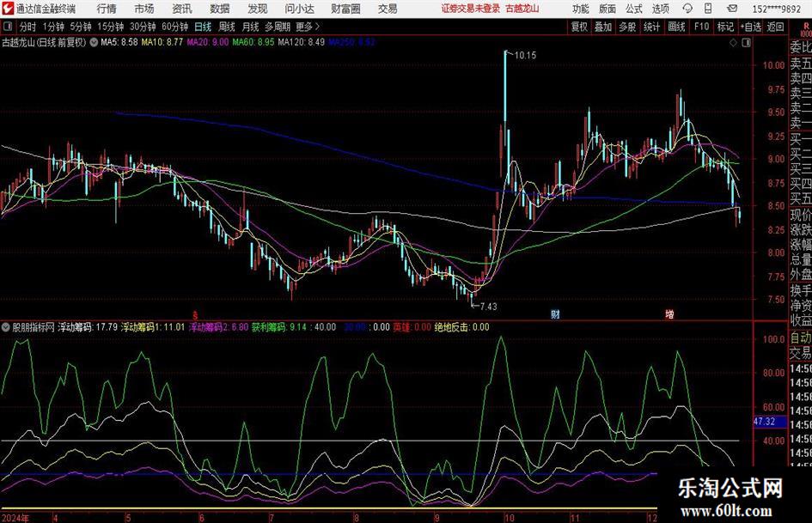Click the 叠加 overlay button
812x523 pixels.
coord(603,27)
